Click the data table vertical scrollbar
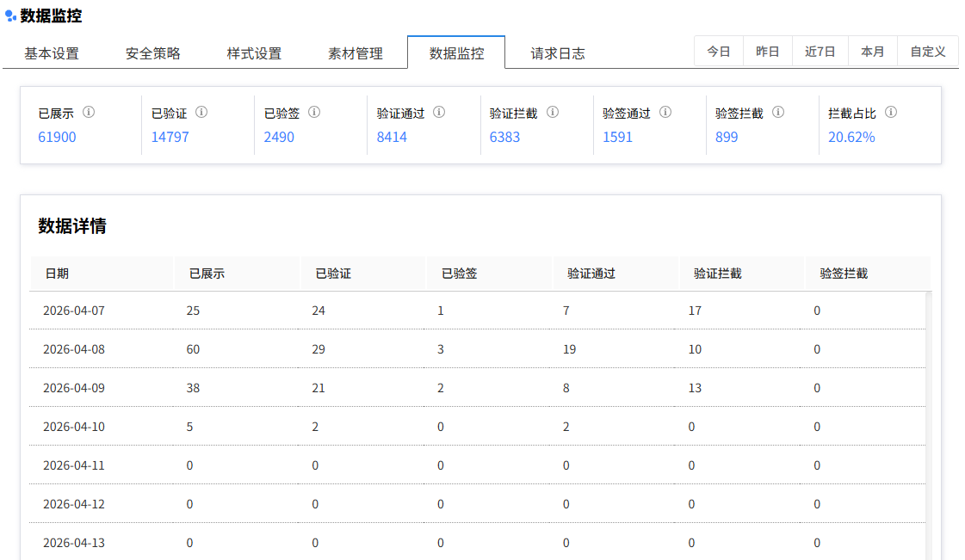This screenshot has height=560, width=965. click(929, 413)
